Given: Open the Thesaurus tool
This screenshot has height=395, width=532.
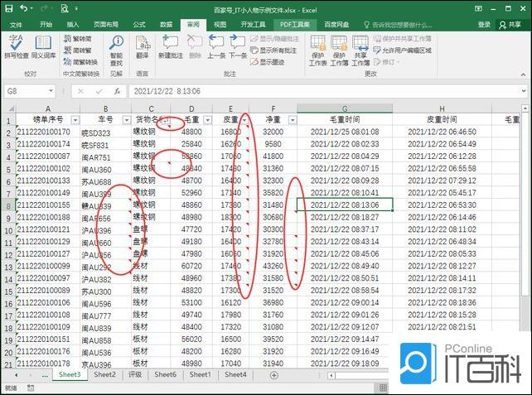Looking at the screenshot, I should click(x=43, y=46).
